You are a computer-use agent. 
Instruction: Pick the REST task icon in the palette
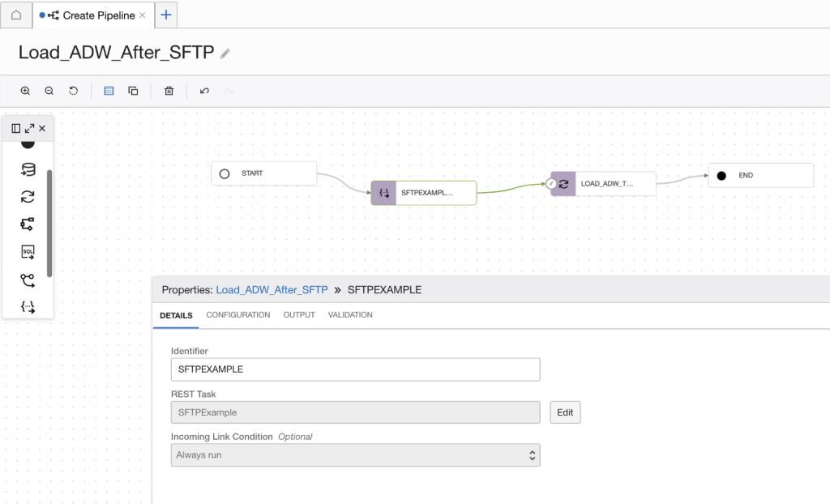(27, 307)
